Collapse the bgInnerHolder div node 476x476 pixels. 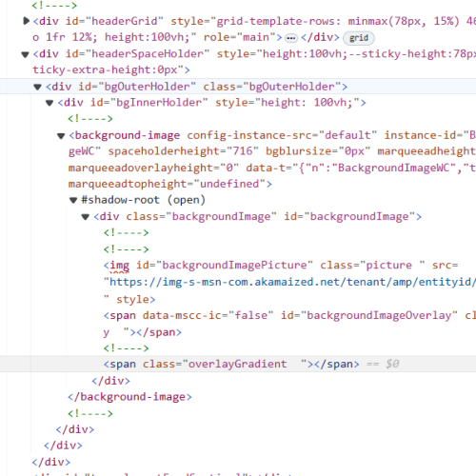pos(50,103)
